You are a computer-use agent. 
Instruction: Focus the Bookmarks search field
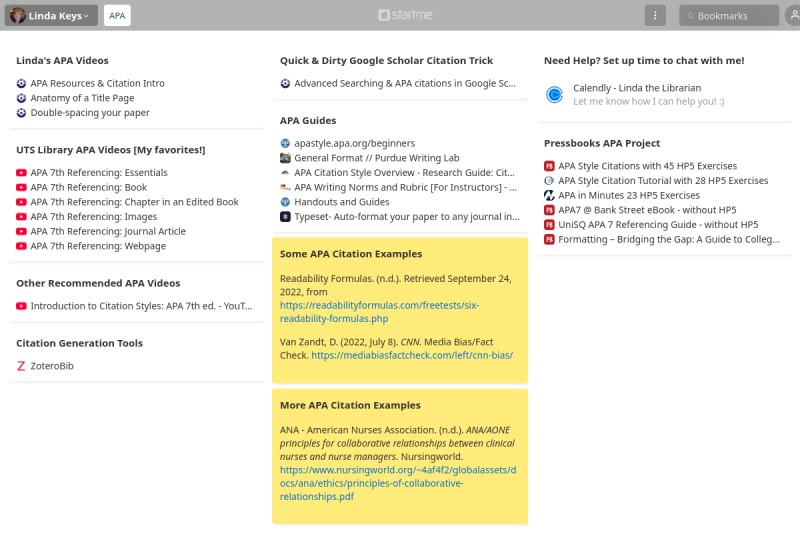coord(729,15)
